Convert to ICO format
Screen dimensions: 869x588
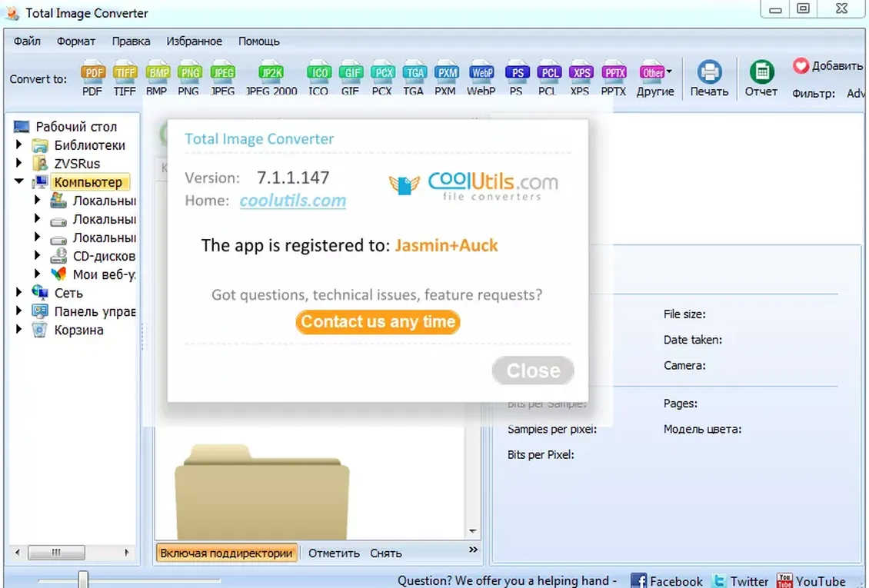click(x=318, y=78)
